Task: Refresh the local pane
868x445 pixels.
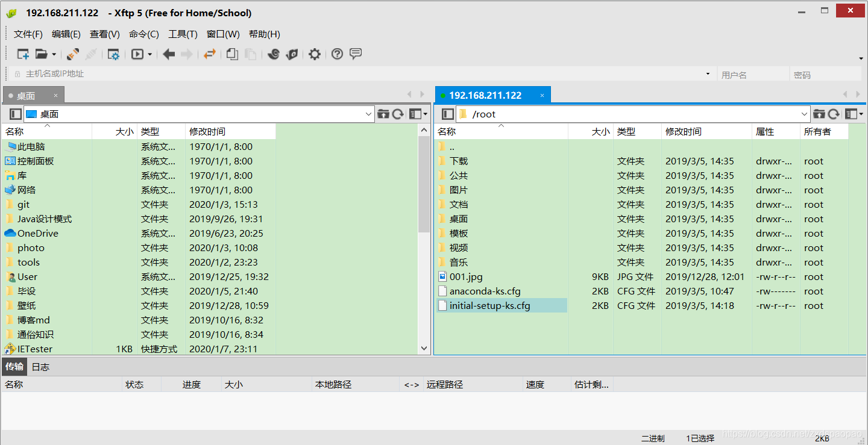Action: 398,114
